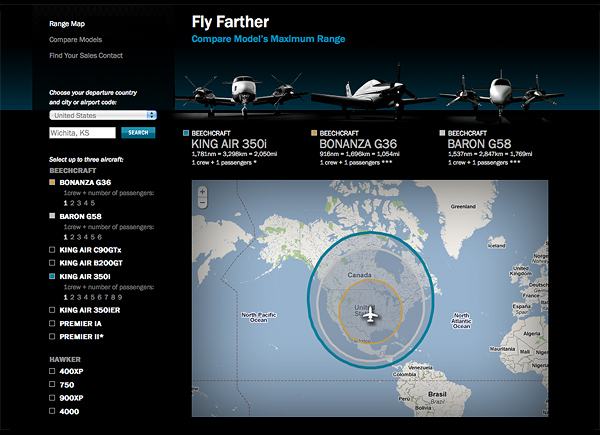
Task: Choose 5 passengers for Bonanza G36
Action: (x=91, y=202)
